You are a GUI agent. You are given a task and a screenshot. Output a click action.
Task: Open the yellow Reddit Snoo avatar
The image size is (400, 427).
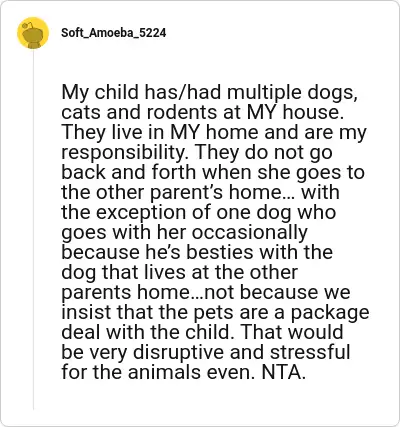point(33,33)
